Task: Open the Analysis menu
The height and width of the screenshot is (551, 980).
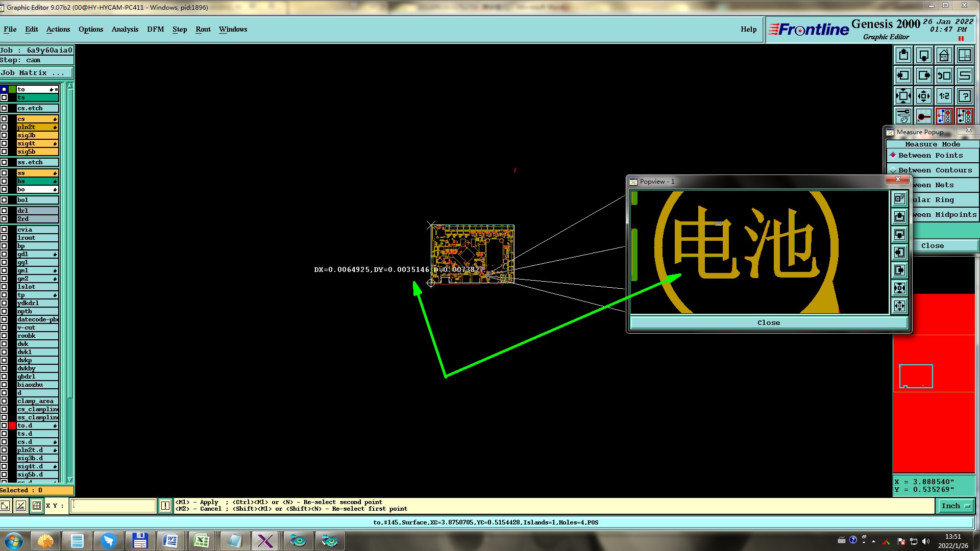Action: pos(125,30)
